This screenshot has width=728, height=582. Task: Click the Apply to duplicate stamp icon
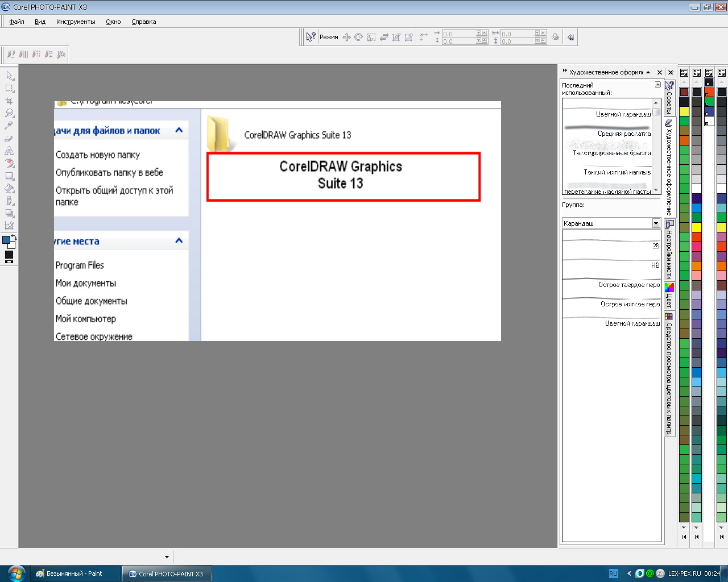coord(556,37)
